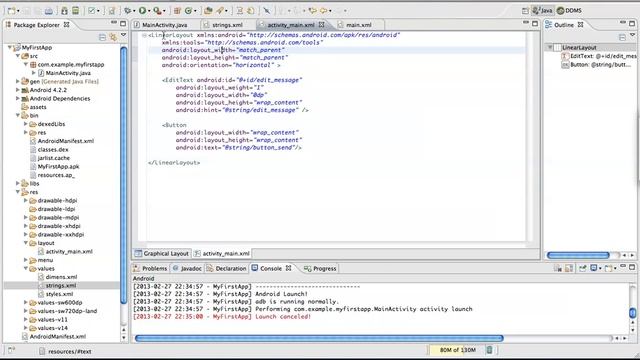This screenshot has height=360, width=640.
Task: Open the Android SDK Manager icon
Action: coord(64,11)
